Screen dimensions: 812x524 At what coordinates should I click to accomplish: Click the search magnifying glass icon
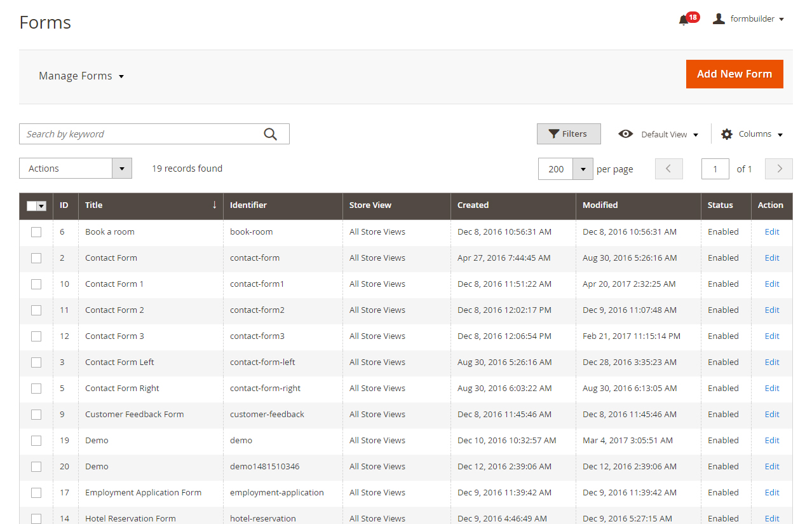(270, 134)
